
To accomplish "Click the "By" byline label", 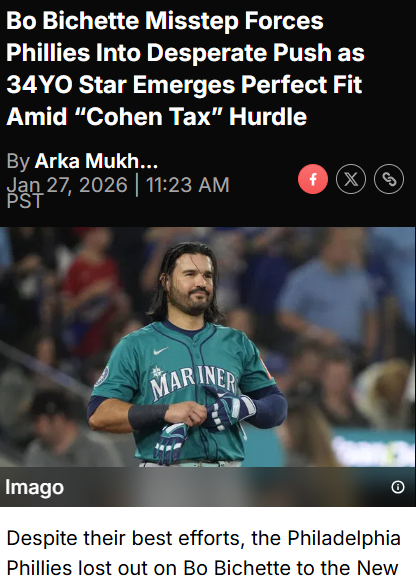I will (18, 161).
